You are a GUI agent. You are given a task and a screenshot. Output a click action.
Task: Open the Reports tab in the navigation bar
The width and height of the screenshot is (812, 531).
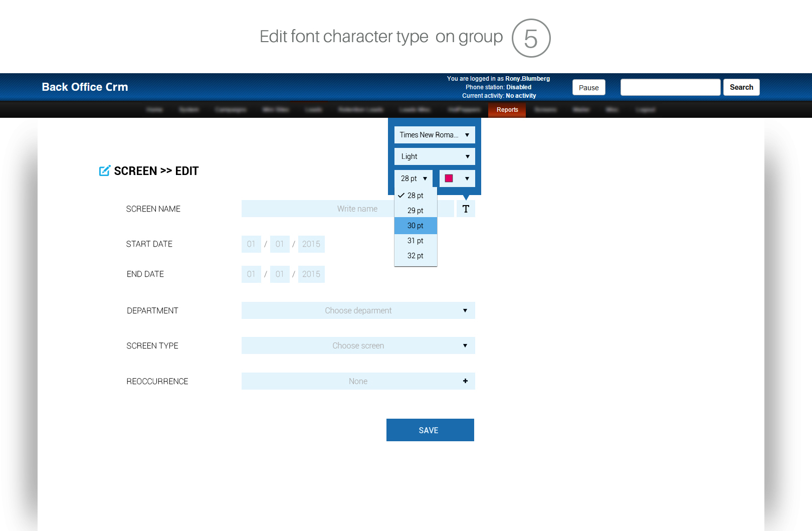pos(507,110)
